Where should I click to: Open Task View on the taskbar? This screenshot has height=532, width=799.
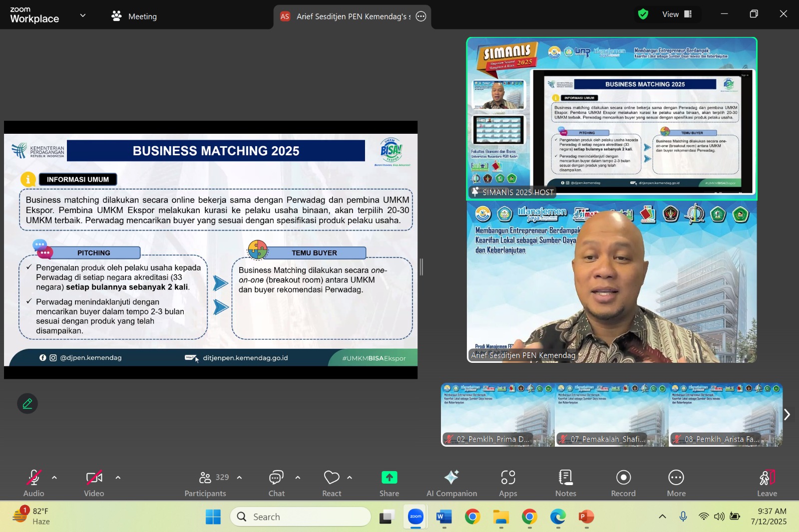click(x=387, y=517)
